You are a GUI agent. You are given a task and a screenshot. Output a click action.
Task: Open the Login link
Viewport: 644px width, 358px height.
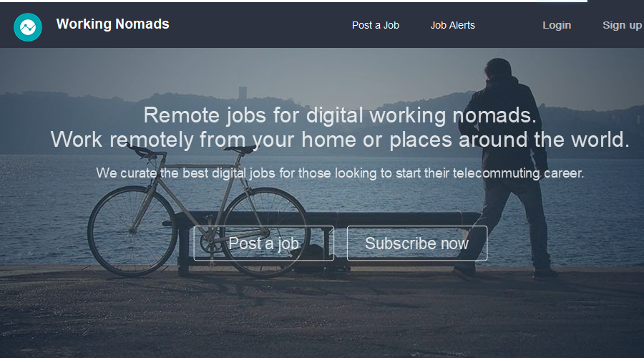tap(557, 25)
